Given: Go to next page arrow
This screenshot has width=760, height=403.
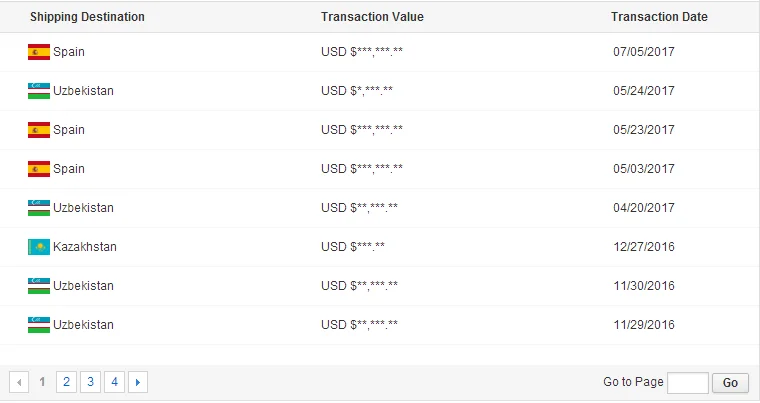Looking at the screenshot, I should pyautogui.click(x=139, y=382).
